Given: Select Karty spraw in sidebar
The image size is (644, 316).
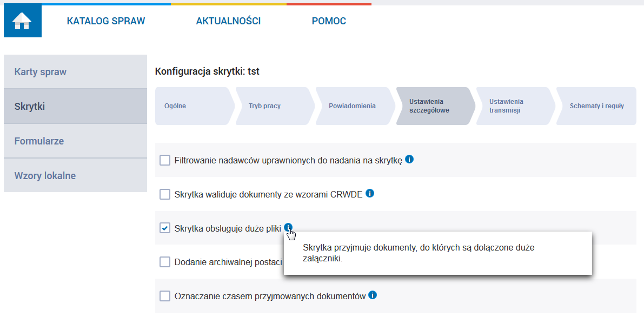Looking at the screenshot, I should coord(75,72).
